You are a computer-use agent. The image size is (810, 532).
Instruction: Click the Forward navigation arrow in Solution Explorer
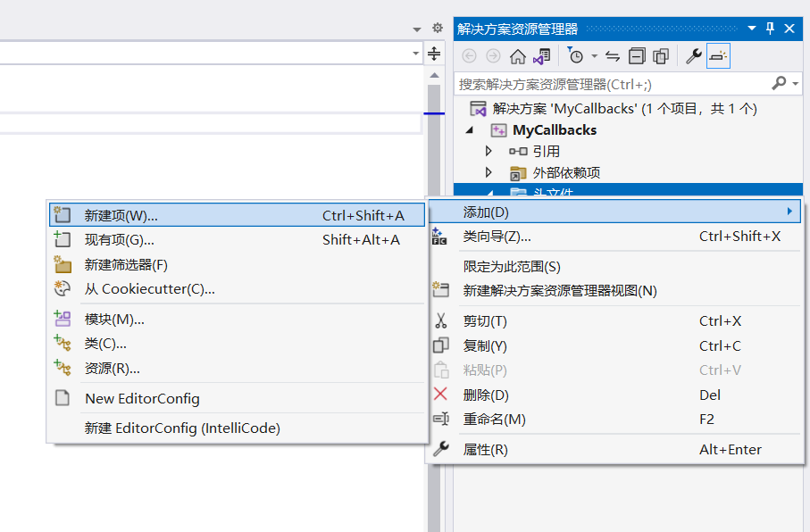(x=493, y=55)
